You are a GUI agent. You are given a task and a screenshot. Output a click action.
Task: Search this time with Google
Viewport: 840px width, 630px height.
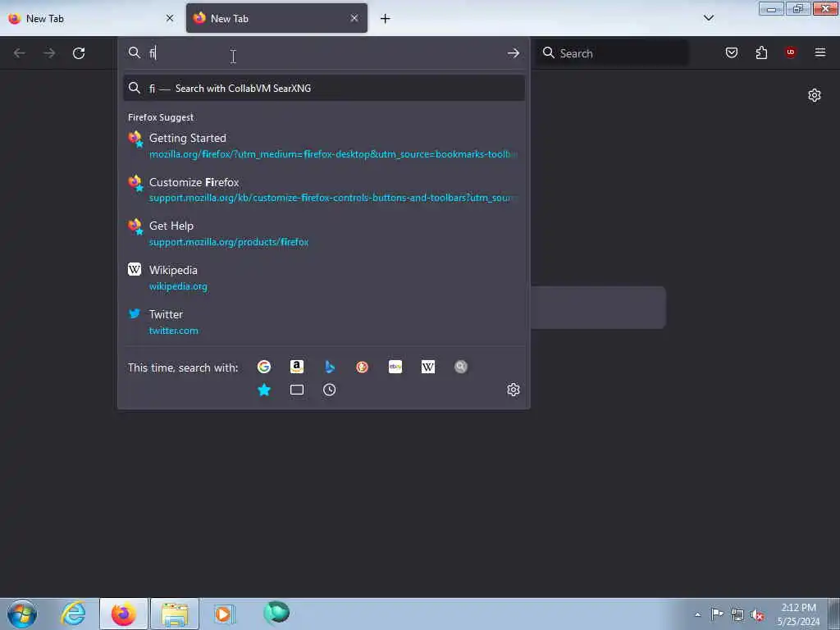pyautogui.click(x=263, y=367)
